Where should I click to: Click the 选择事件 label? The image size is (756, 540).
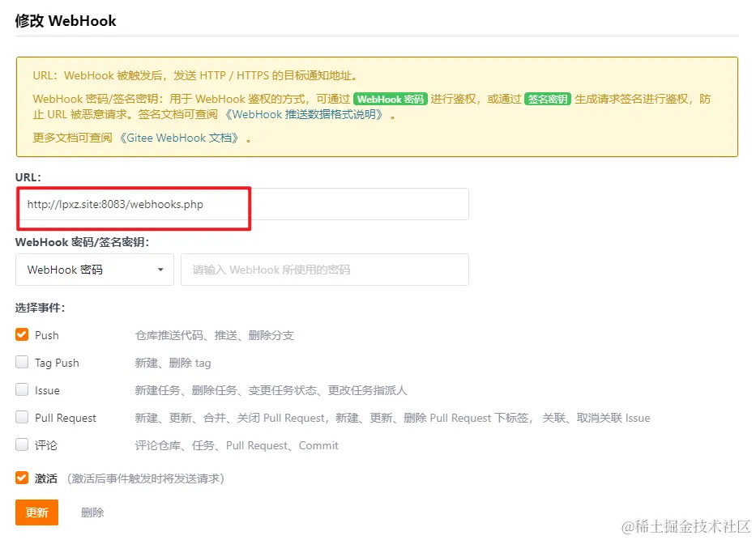point(40,308)
